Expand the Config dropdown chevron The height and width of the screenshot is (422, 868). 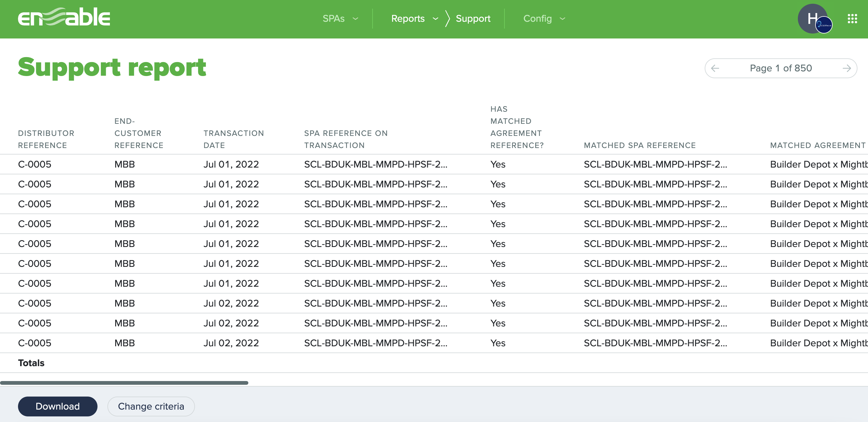click(563, 19)
